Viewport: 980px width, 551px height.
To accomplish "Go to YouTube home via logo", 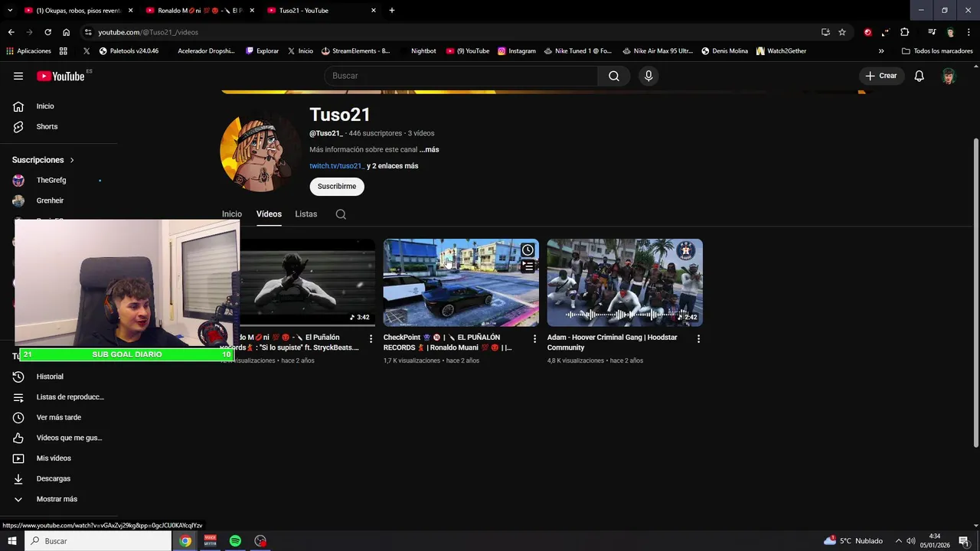I will pyautogui.click(x=60, y=76).
